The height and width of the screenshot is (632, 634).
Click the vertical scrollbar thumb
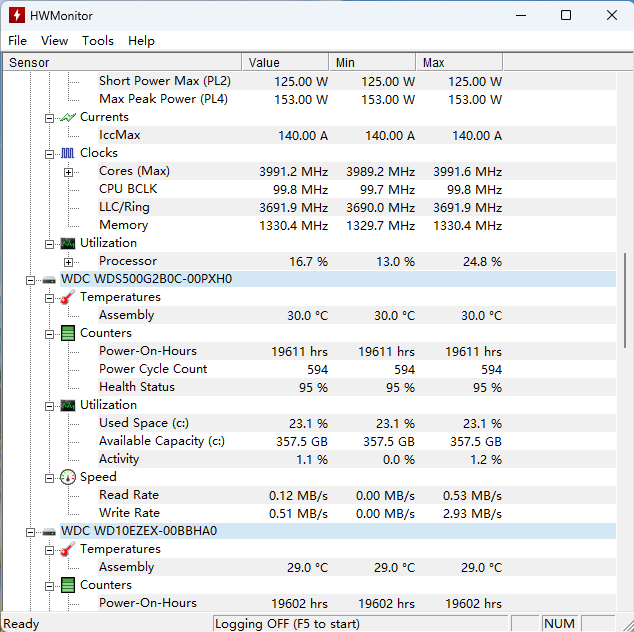pos(625,300)
